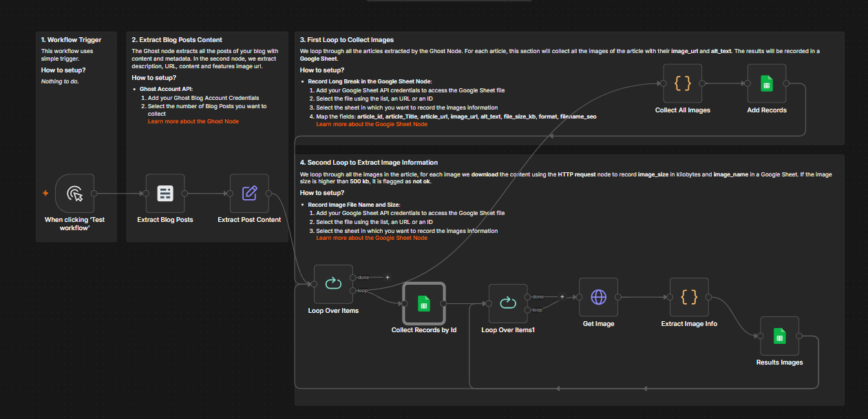
Task: Select the Extract Post Content edit node
Action: pyautogui.click(x=249, y=193)
